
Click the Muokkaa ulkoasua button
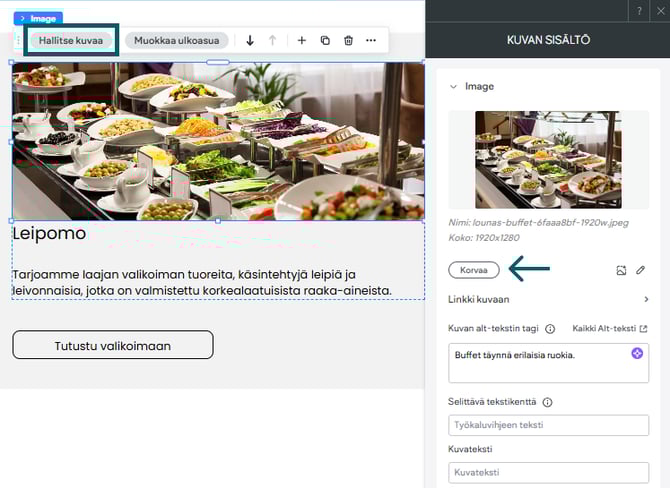tap(176, 40)
